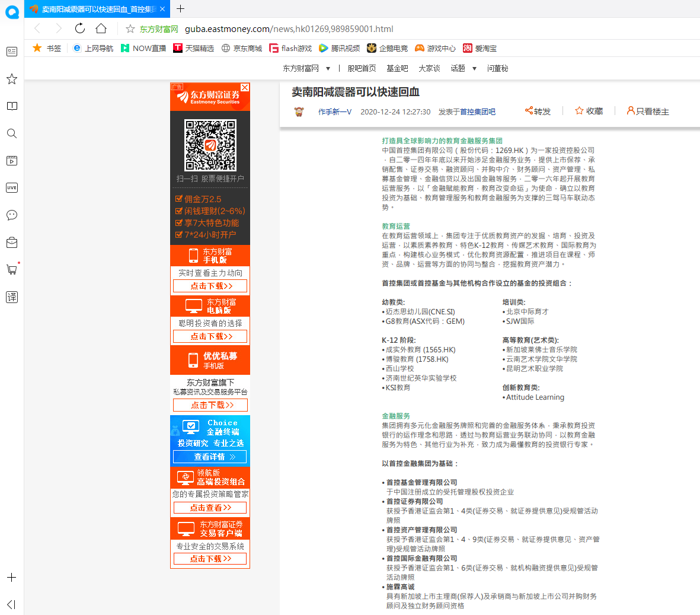
Task: Open the 基金吧 menu item
Action: pyautogui.click(x=397, y=68)
